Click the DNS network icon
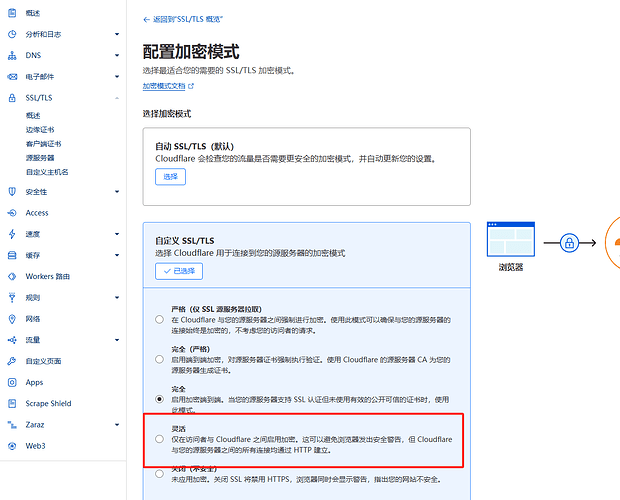The height and width of the screenshot is (500, 620). pos(12,55)
